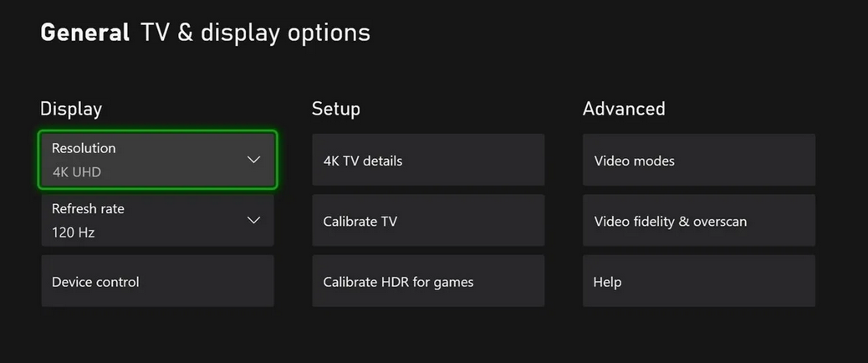Click the Resolution label text
The image size is (868, 363).
click(84, 148)
